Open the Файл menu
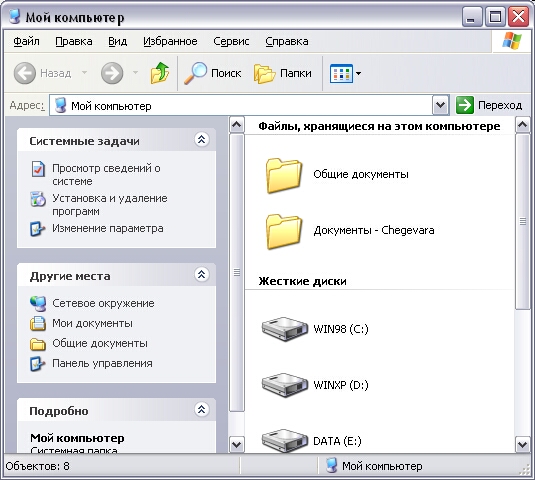The width and height of the screenshot is (535, 480). (26, 41)
